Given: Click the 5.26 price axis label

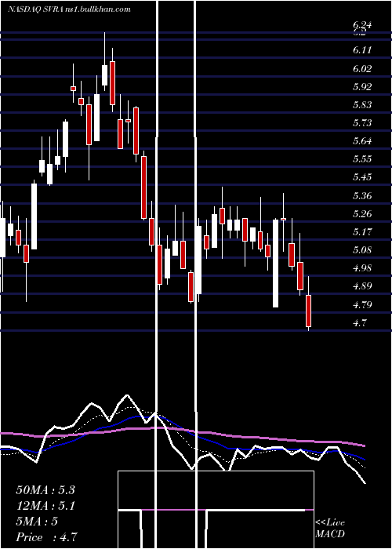Looking at the screenshot, I should [362, 214].
